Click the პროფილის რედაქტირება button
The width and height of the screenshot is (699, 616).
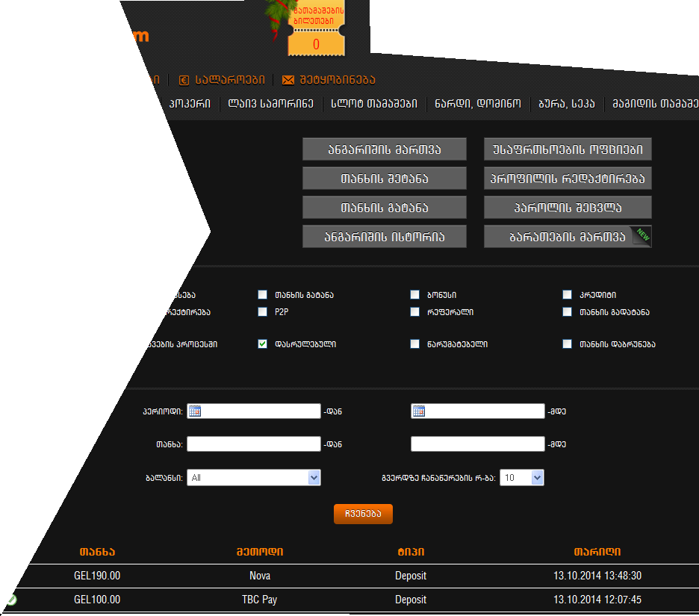coord(568,178)
